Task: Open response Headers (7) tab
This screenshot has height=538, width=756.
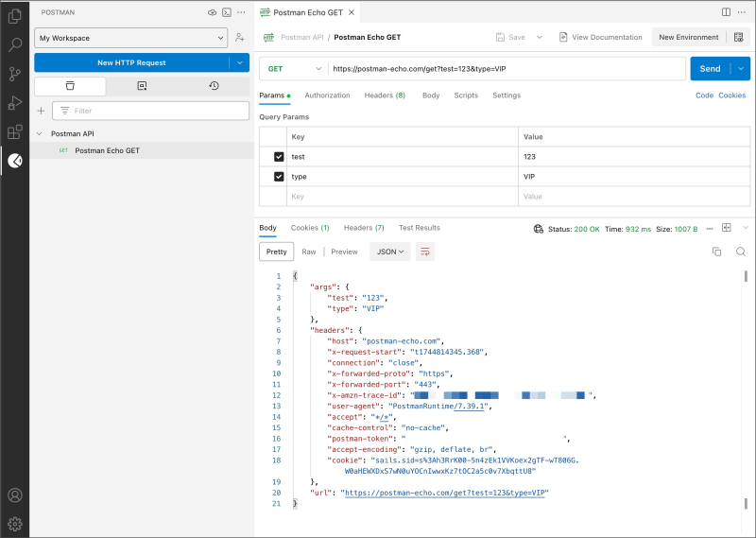Action: click(x=364, y=228)
